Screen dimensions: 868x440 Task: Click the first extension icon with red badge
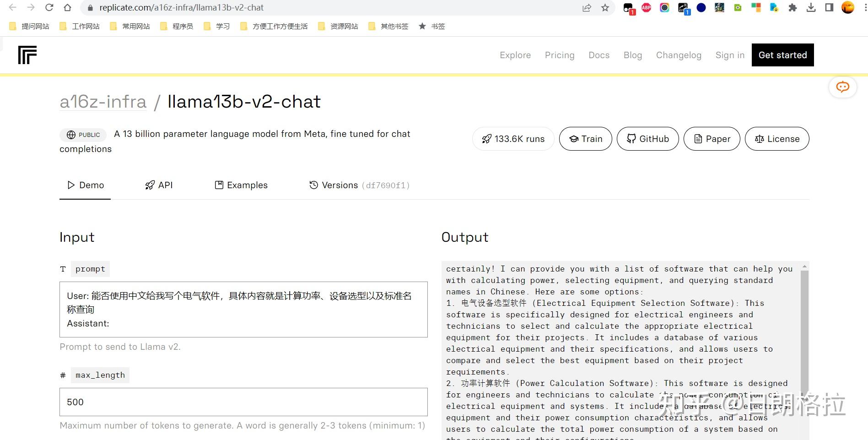point(629,8)
